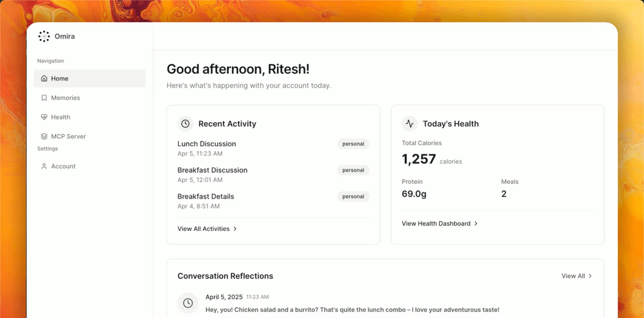Image resolution: width=644 pixels, height=318 pixels.
Task: Click the clock icon beside April 5 reflection
Action: click(188, 303)
